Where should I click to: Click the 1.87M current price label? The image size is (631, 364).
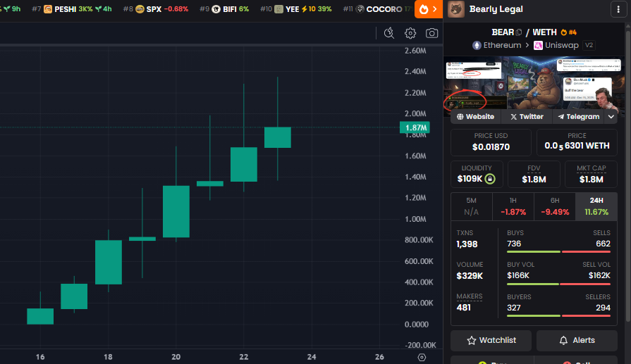coord(415,127)
